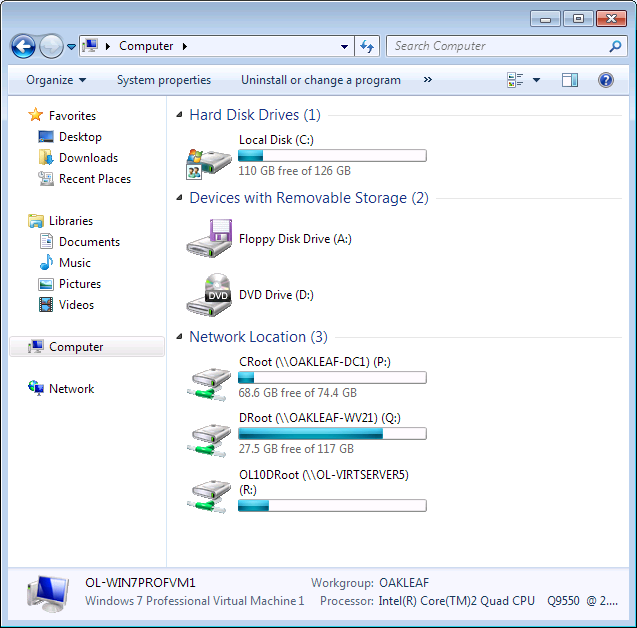Select the Network Location (3) heading

click(258, 337)
